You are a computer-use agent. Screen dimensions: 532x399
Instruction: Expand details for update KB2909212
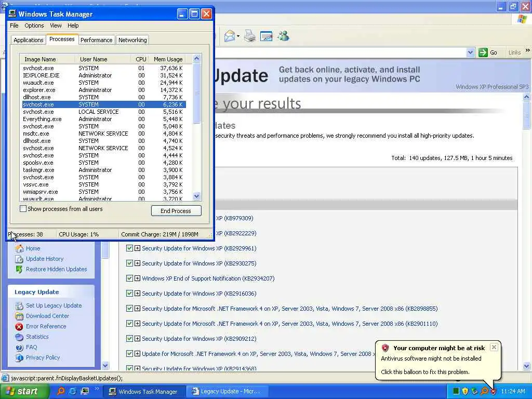click(x=137, y=338)
